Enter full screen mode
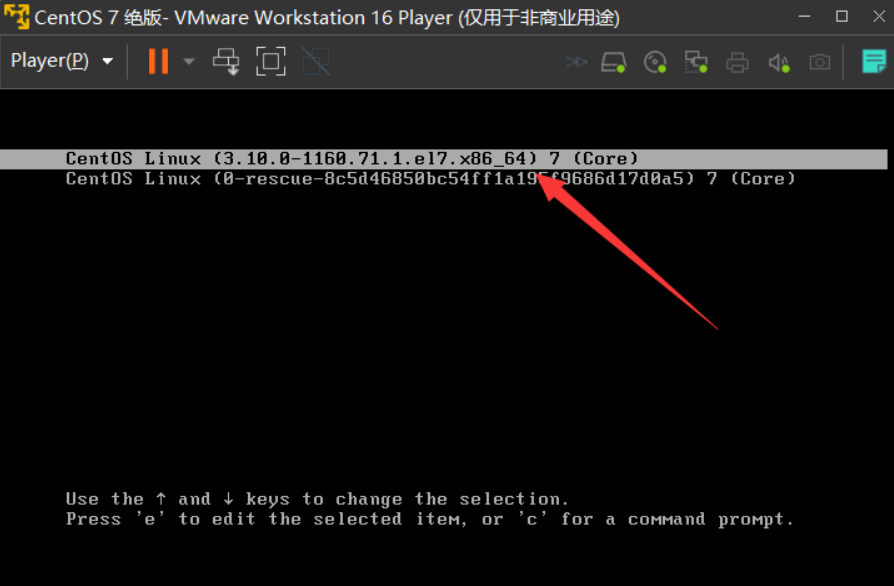894x586 pixels. 271,61
